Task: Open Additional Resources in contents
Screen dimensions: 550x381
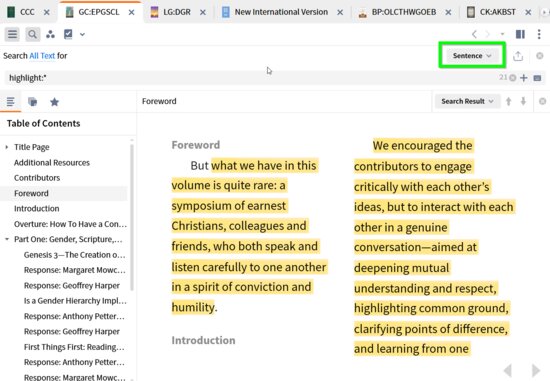Action: point(52,163)
